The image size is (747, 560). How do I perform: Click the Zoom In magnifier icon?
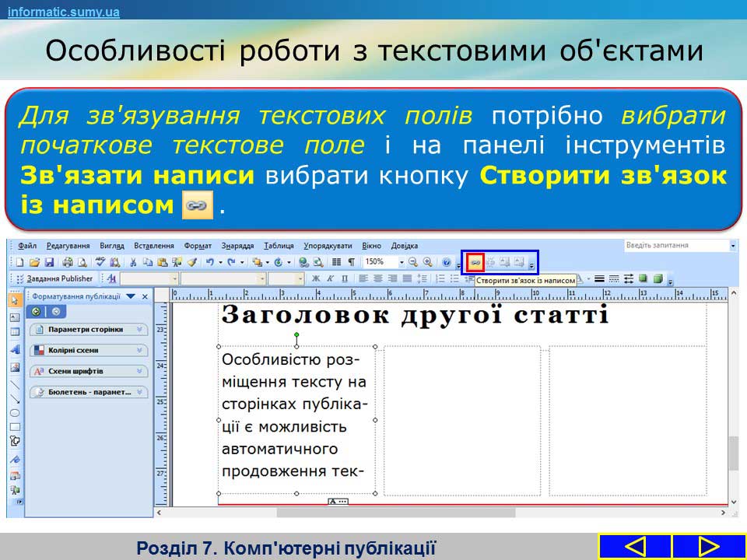(x=427, y=263)
